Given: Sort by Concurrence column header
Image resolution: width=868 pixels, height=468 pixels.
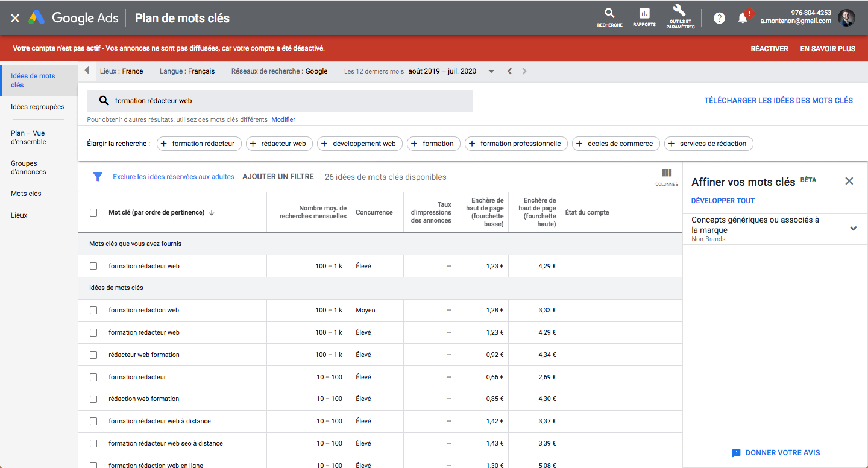Looking at the screenshot, I should point(374,212).
